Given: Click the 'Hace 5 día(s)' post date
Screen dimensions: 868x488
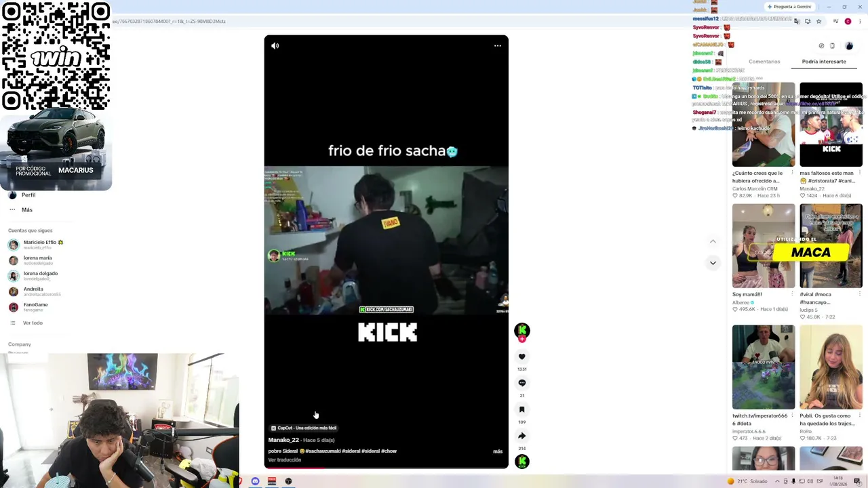Looking at the screenshot, I should [319, 441].
